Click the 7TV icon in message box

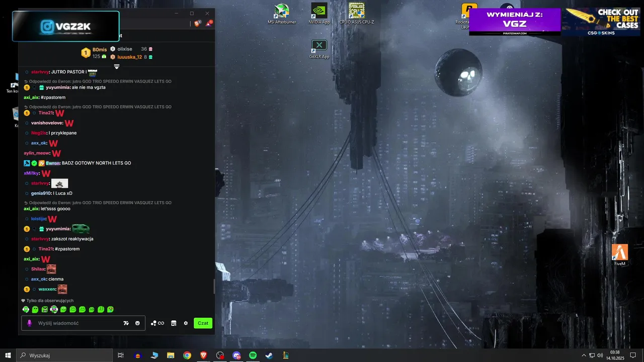click(x=126, y=323)
